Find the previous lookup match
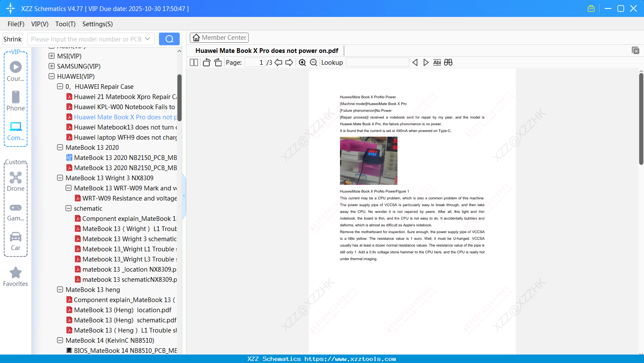Viewport: 644px width, 363px height. [x=415, y=62]
